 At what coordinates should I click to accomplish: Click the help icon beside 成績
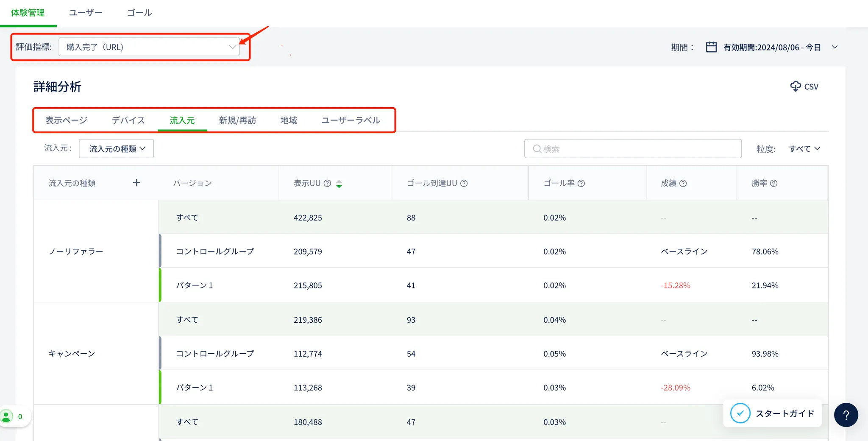tap(683, 183)
